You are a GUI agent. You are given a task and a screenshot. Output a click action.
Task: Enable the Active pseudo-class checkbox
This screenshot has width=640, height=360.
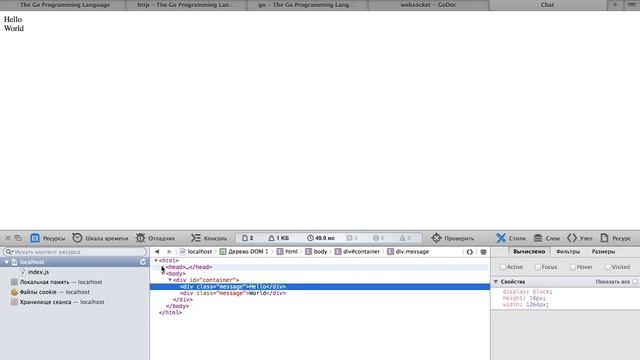coord(503,267)
